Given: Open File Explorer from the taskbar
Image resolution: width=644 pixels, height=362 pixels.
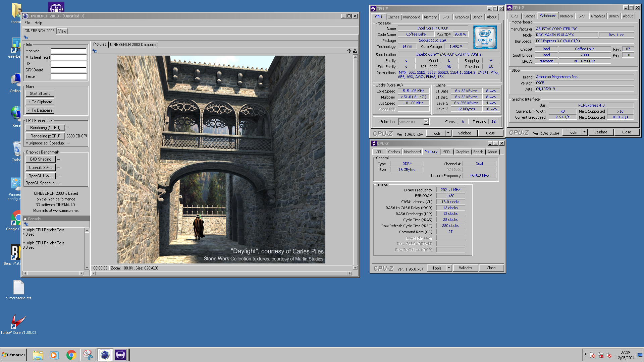Looking at the screenshot, I should pyautogui.click(x=38, y=355).
